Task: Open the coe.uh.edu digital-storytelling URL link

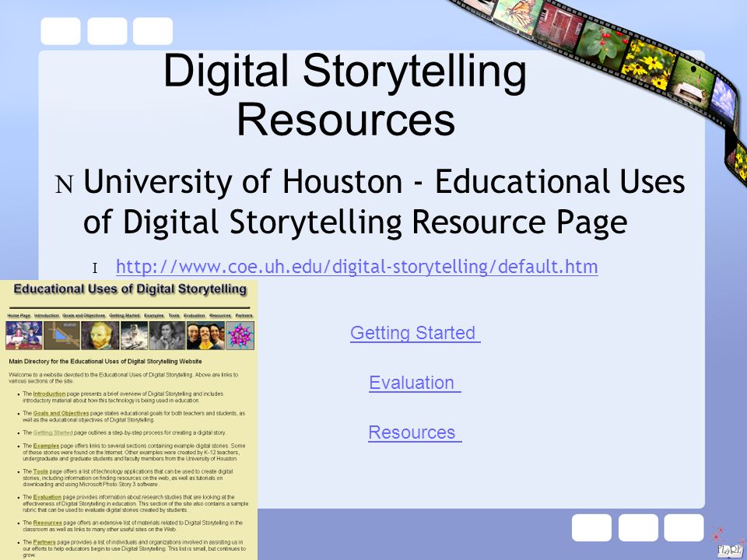Action: pos(357,267)
